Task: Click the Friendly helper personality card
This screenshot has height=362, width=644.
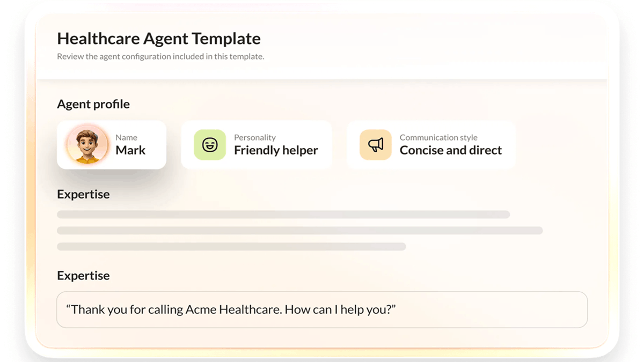Action: pos(257,144)
